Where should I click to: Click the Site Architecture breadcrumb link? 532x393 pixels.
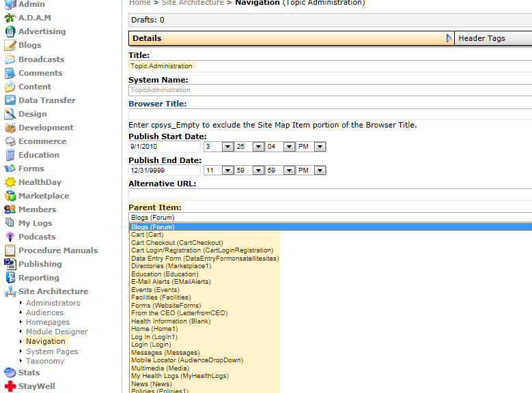pyautogui.click(x=193, y=3)
